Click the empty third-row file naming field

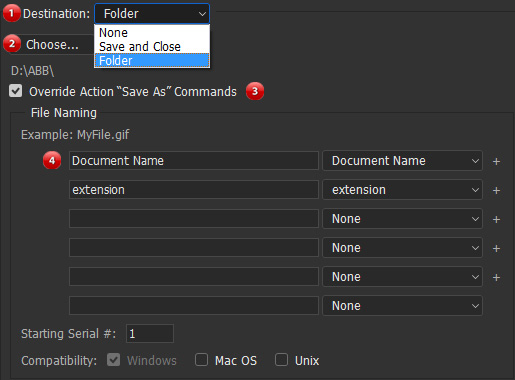click(194, 219)
